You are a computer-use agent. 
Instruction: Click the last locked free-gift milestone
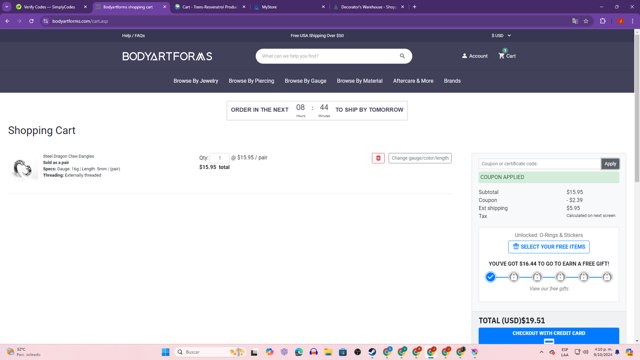pyautogui.click(x=607, y=277)
